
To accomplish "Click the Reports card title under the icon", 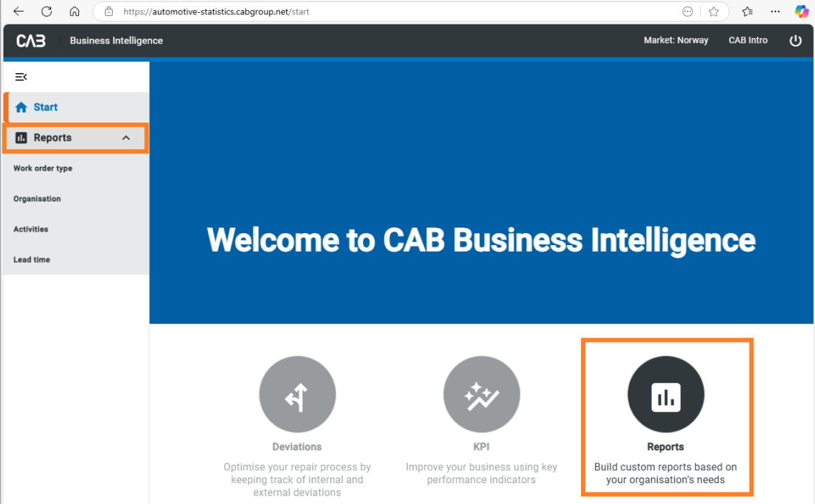I will [665, 447].
